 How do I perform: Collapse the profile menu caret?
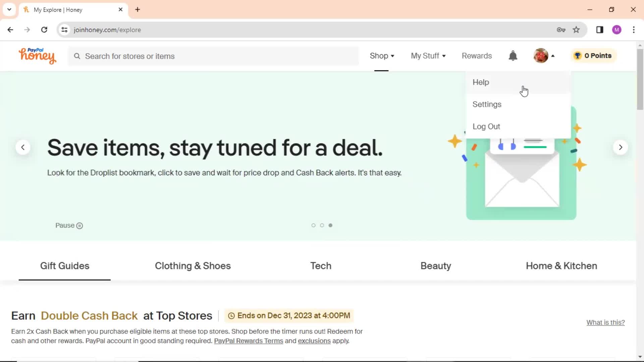point(553,56)
